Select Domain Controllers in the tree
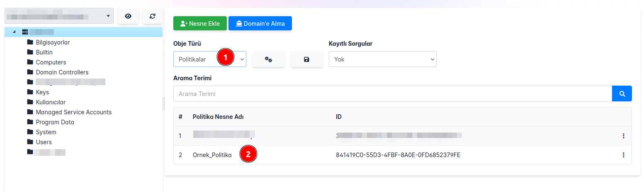This screenshot has width=644, height=192. [x=62, y=72]
